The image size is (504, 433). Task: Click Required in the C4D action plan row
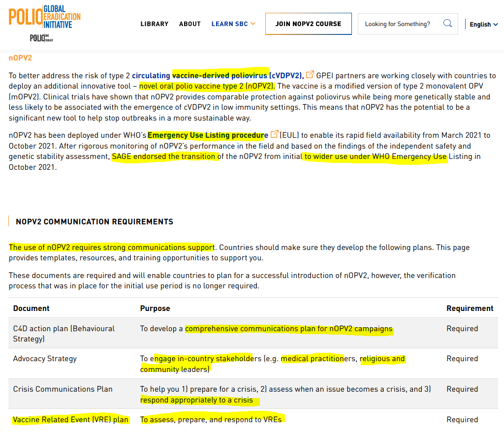(x=462, y=329)
